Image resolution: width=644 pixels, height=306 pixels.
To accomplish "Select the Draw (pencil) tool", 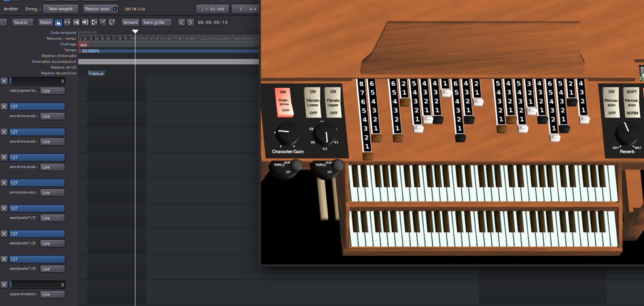I will click(x=103, y=22).
